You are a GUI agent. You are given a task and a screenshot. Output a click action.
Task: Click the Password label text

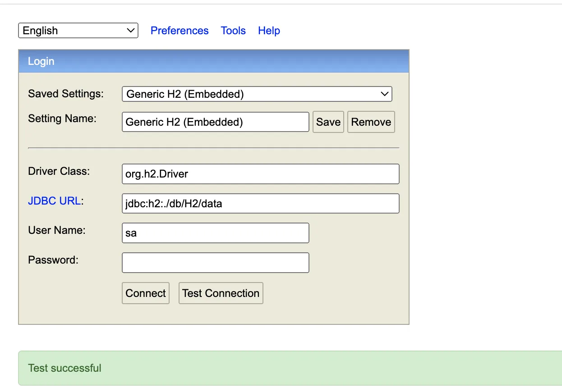click(53, 260)
